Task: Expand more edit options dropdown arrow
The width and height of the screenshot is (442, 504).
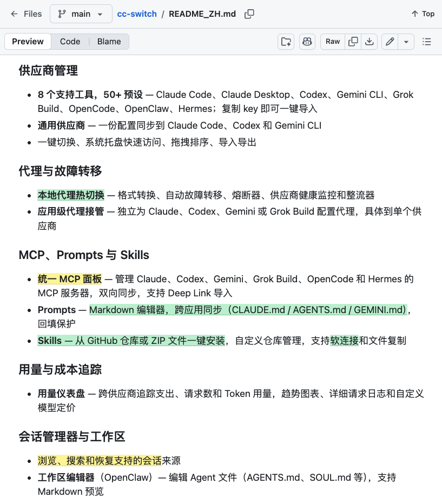Action: coord(406,42)
